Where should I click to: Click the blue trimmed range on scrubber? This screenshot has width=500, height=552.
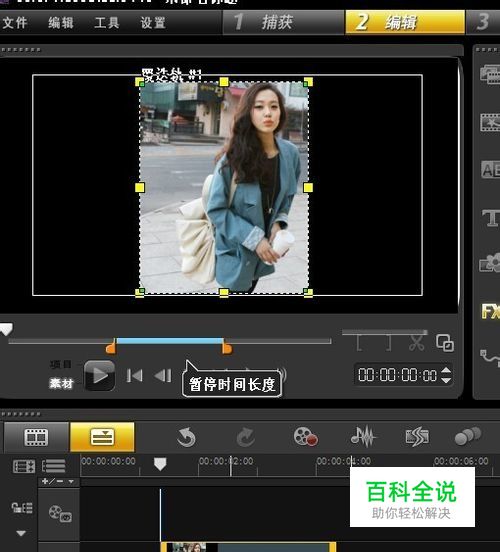170,341
